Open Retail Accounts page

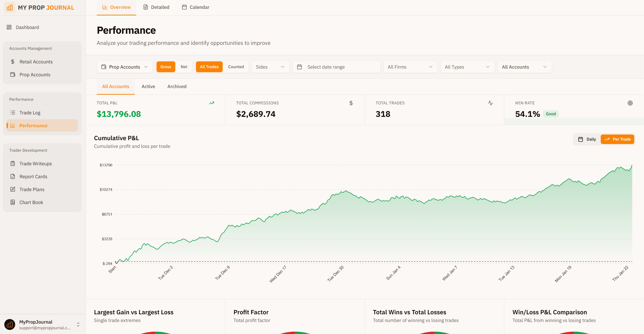point(42,62)
